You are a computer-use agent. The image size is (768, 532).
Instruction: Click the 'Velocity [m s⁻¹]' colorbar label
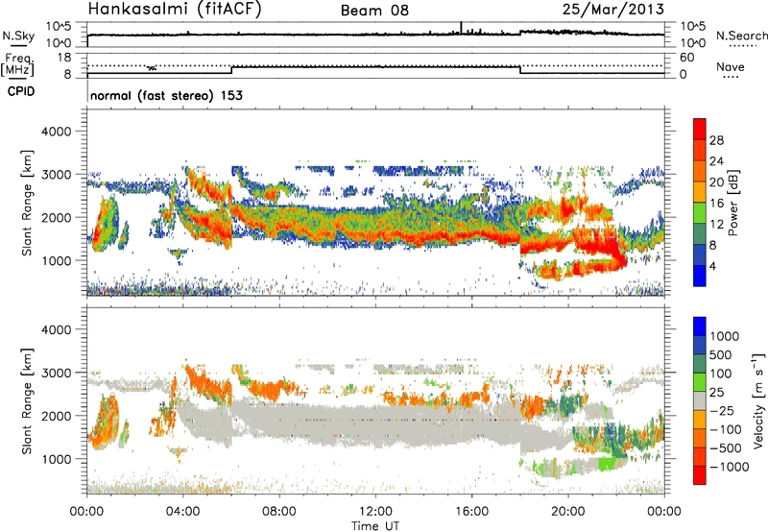pyautogui.click(x=758, y=400)
